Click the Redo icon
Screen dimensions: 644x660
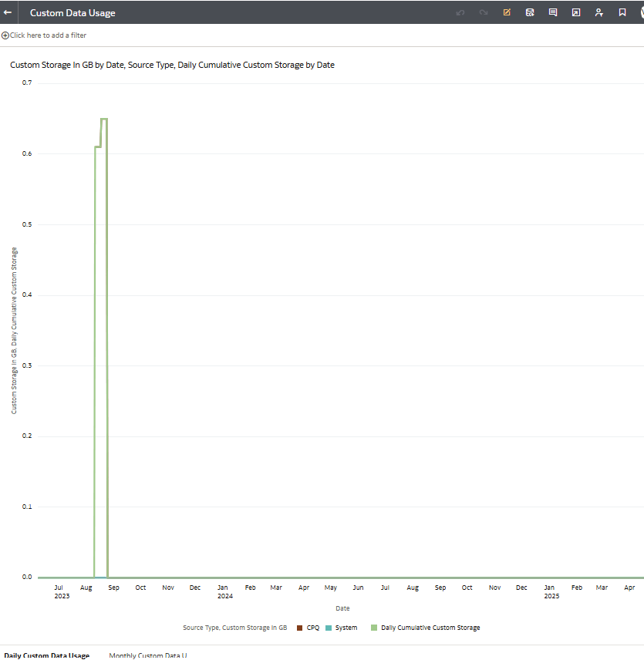pyautogui.click(x=484, y=12)
